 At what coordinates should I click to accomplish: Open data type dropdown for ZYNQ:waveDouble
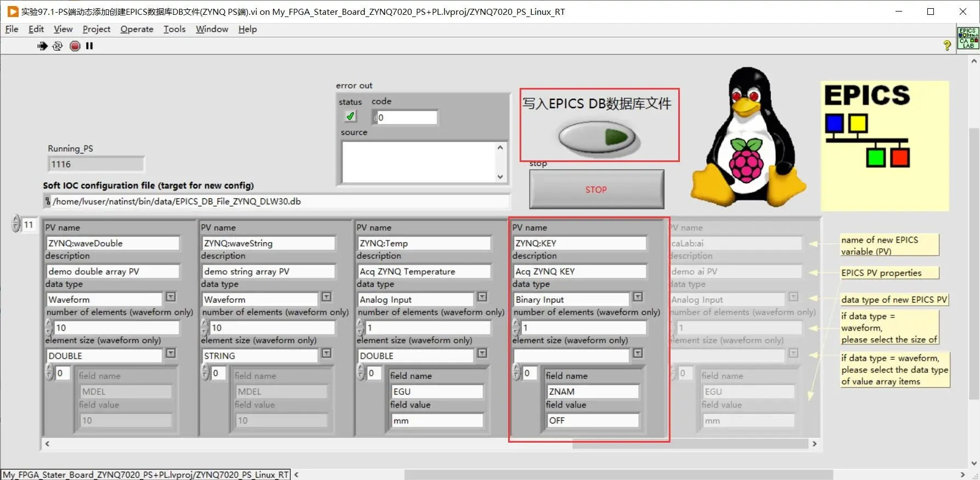coord(171,297)
